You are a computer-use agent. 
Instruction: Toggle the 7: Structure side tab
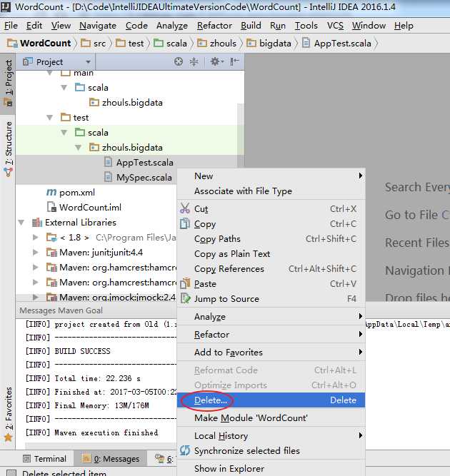coord(8,148)
